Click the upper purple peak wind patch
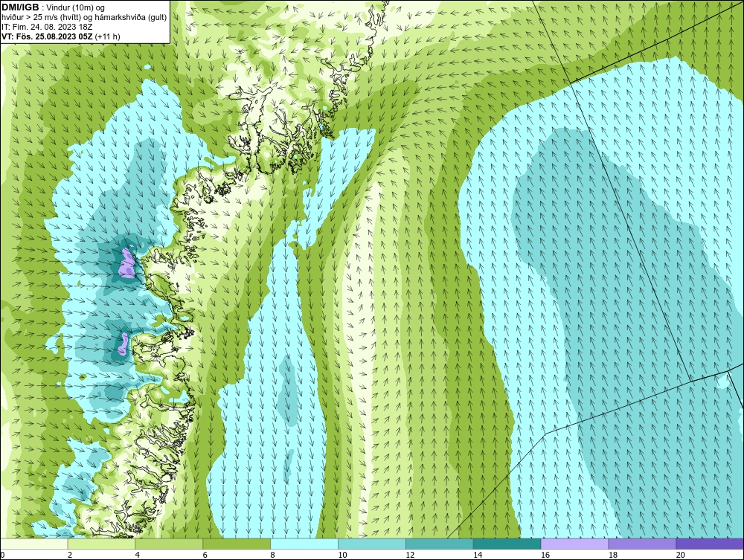 click(126, 263)
